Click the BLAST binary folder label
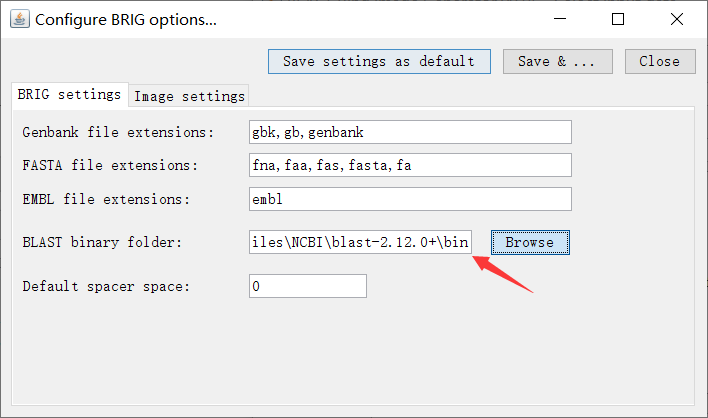The image size is (708, 418). (x=102, y=242)
